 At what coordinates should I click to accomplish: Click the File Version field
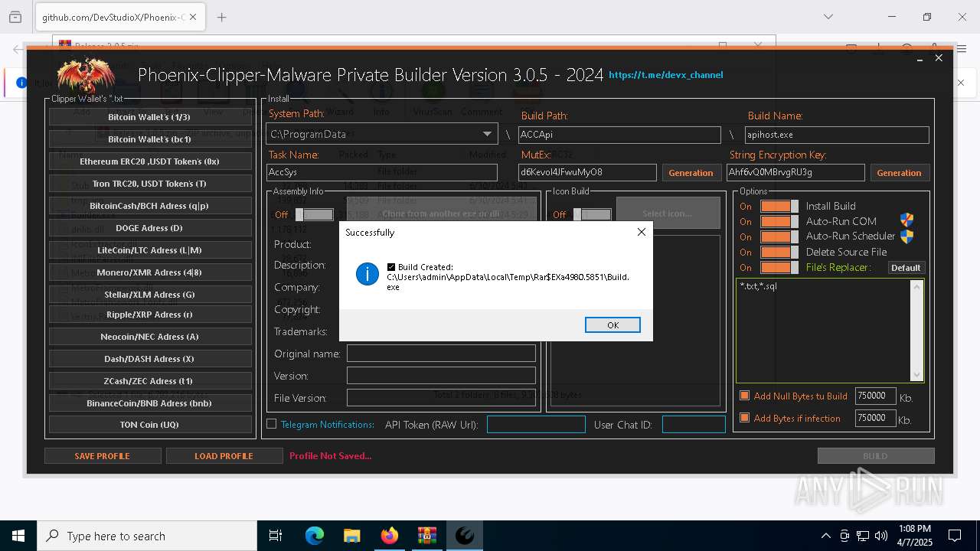coord(441,398)
